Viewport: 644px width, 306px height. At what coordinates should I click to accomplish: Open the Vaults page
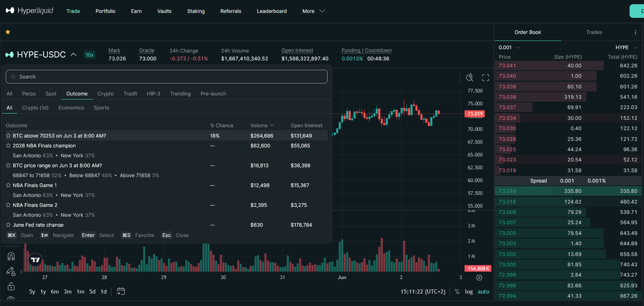[165, 11]
